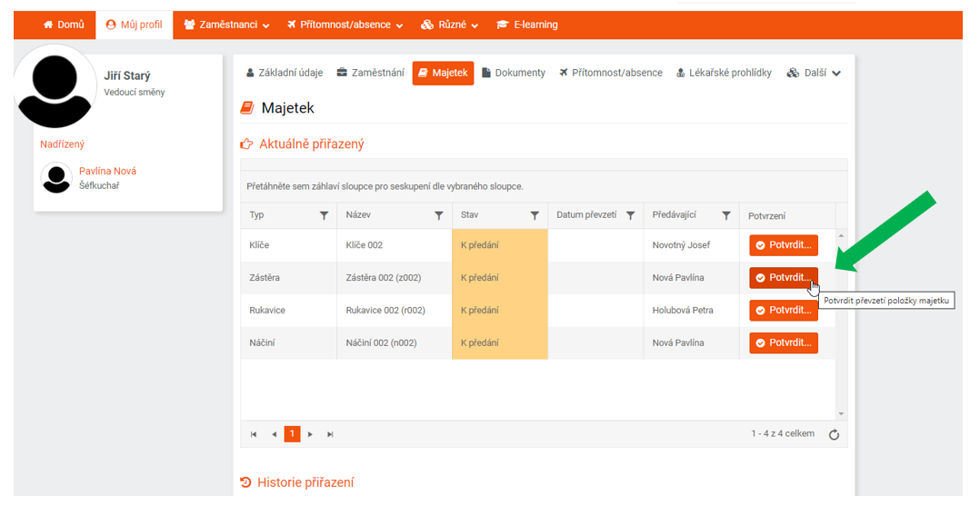The width and height of the screenshot is (980, 506).
Task: Open supervisor Pavlína Nová profile link
Action: pyautogui.click(x=107, y=171)
